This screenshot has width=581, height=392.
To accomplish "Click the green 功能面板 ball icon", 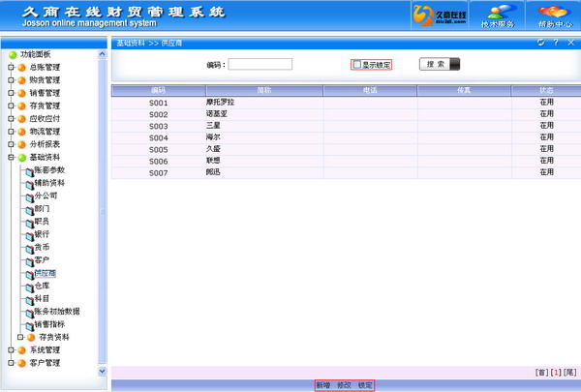I will coord(13,55).
